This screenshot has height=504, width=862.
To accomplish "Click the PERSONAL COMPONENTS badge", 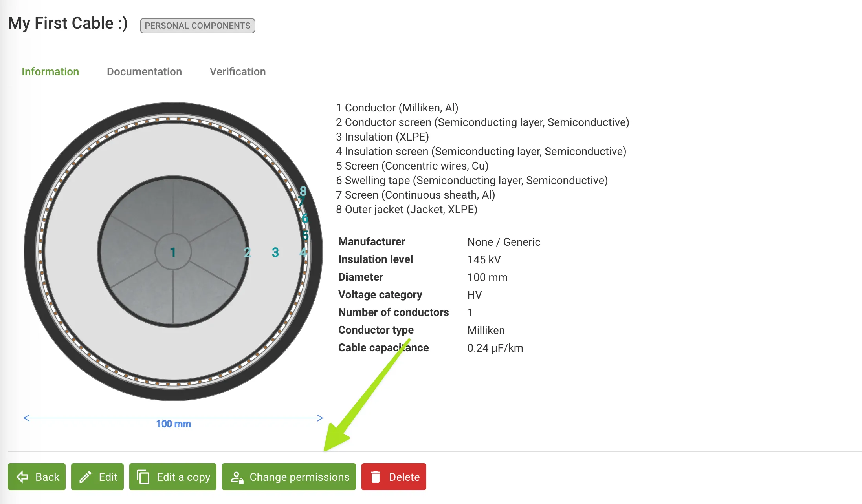I will [197, 26].
